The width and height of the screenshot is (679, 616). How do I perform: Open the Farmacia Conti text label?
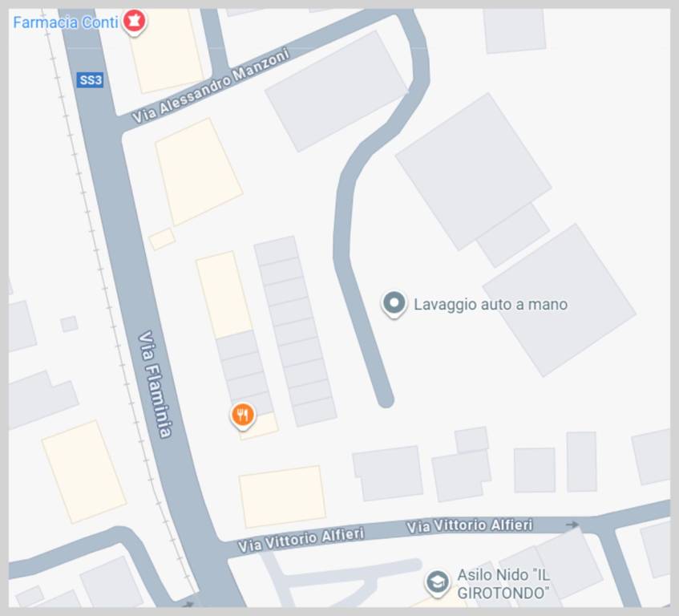(x=66, y=22)
